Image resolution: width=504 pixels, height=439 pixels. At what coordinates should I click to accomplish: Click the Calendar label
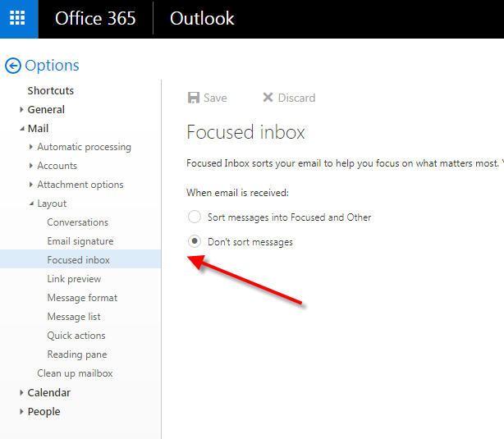tap(49, 392)
